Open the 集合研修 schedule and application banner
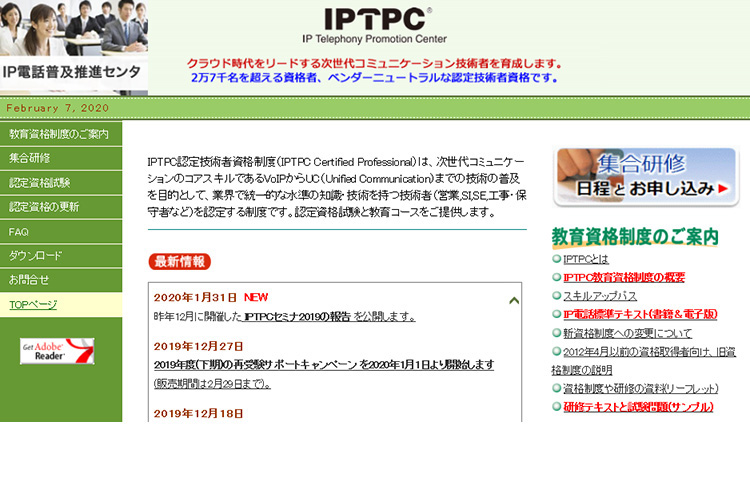Image resolution: width=750 pixels, height=500 pixels. tap(646, 177)
